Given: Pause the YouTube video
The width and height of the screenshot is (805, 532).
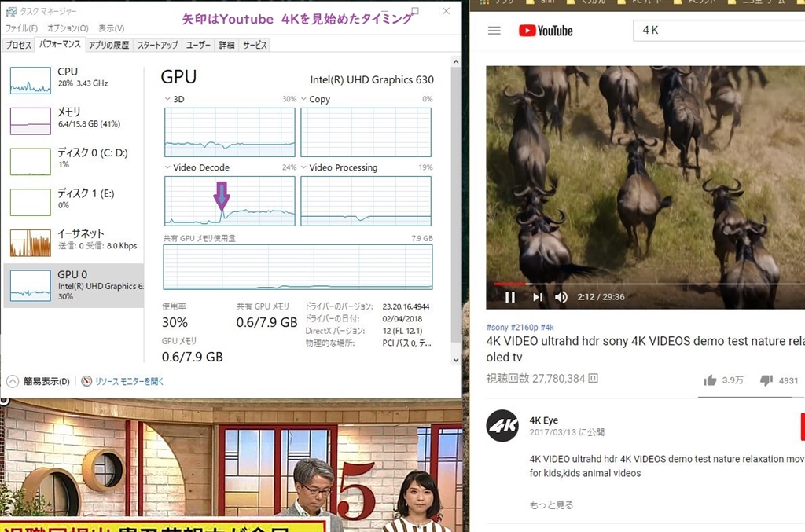Looking at the screenshot, I should coord(509,297).
